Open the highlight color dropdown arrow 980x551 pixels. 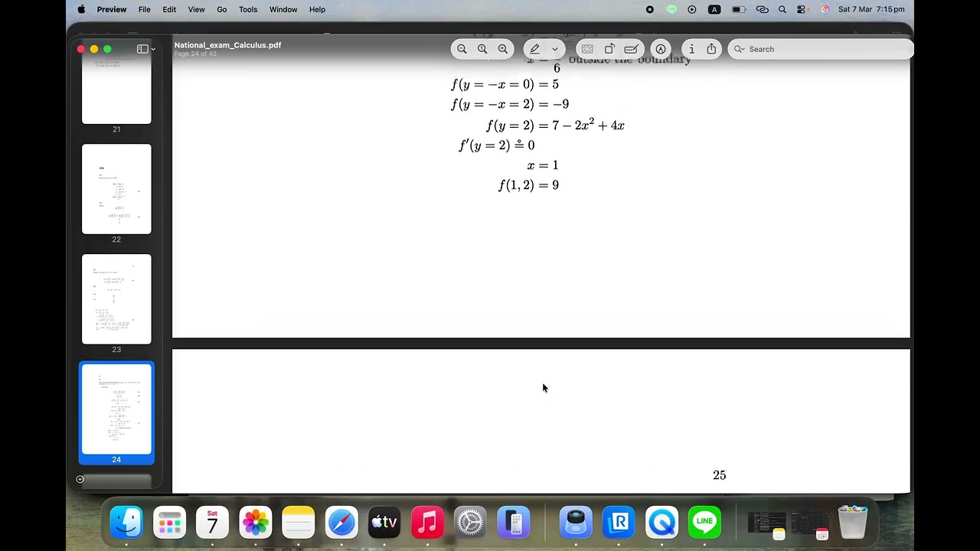(555, 49)
